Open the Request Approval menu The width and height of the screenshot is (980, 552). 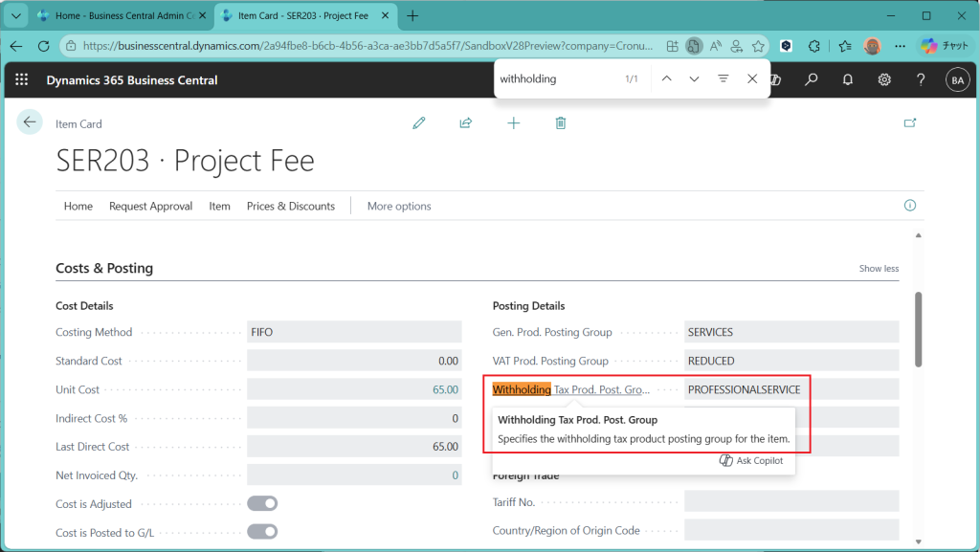tap(150, 206)
